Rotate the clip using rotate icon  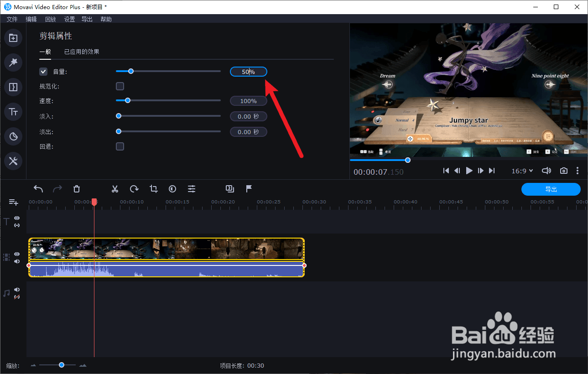pyautogui.click(x=134, y=189)
